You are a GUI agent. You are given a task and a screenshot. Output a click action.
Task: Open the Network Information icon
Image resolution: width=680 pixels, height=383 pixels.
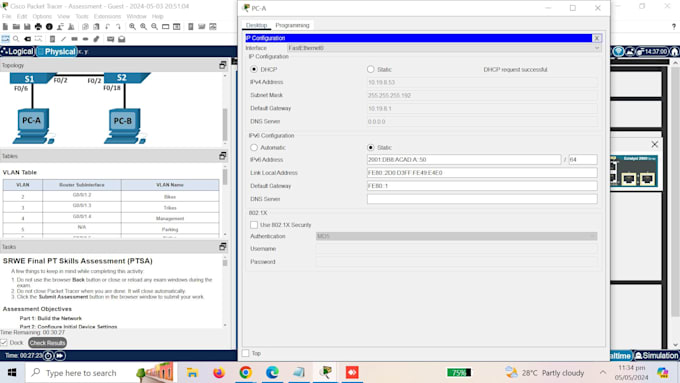pyautogui.click(x=49, y=26)
